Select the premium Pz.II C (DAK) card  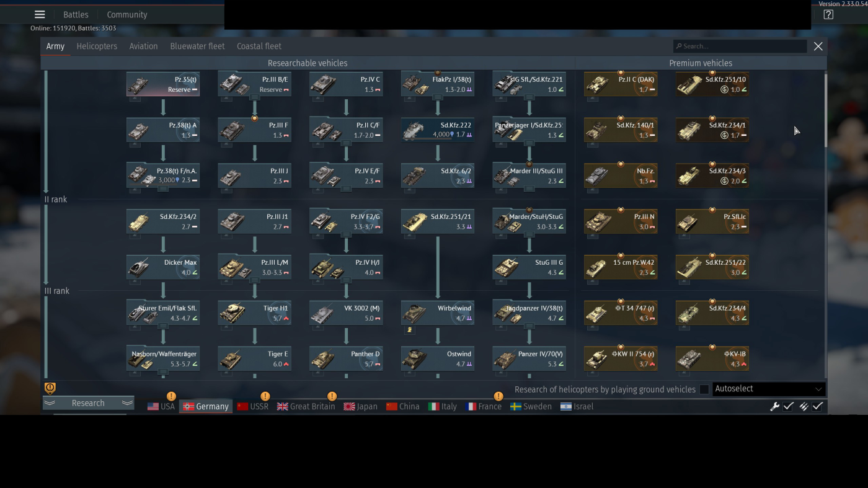pyautogui.click(x=621, y=84)
